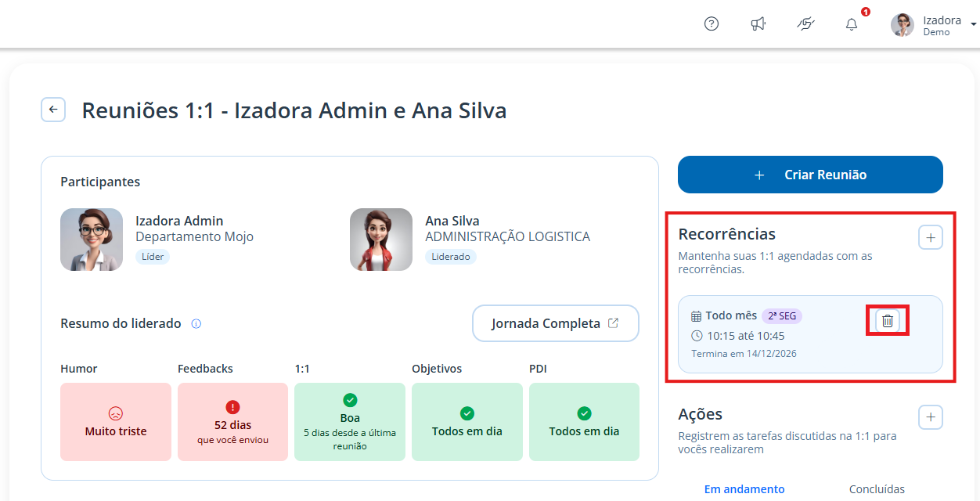Open the Muito triste humor card

pos(116,422)
